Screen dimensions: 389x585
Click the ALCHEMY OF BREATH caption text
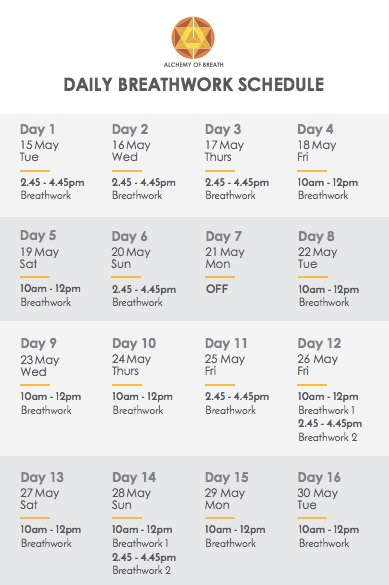point(194,65)
